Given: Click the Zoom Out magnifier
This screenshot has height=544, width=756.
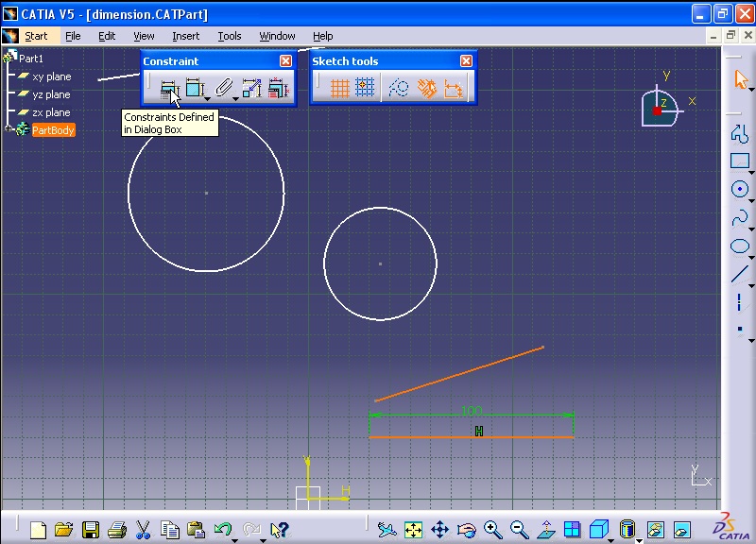Looking at the screenshot, I should click(x=520, y=530).
